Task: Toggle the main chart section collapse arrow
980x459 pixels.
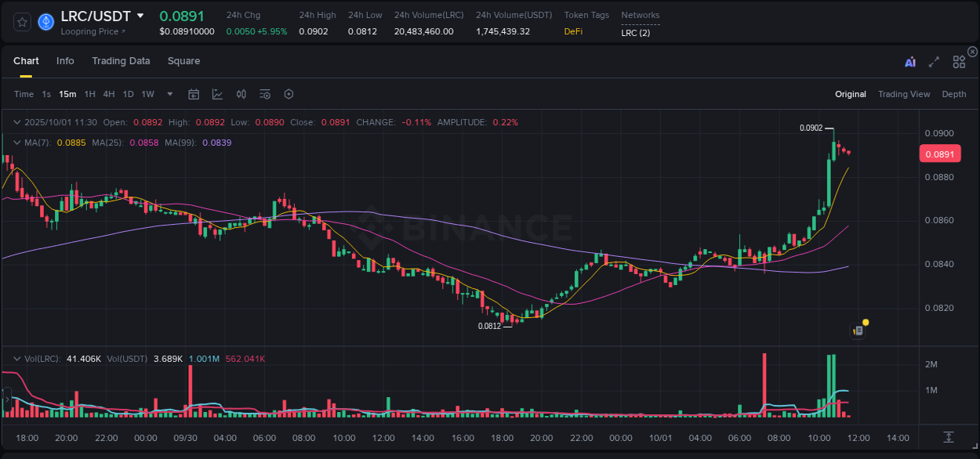Action: click(x=16, y=122)
